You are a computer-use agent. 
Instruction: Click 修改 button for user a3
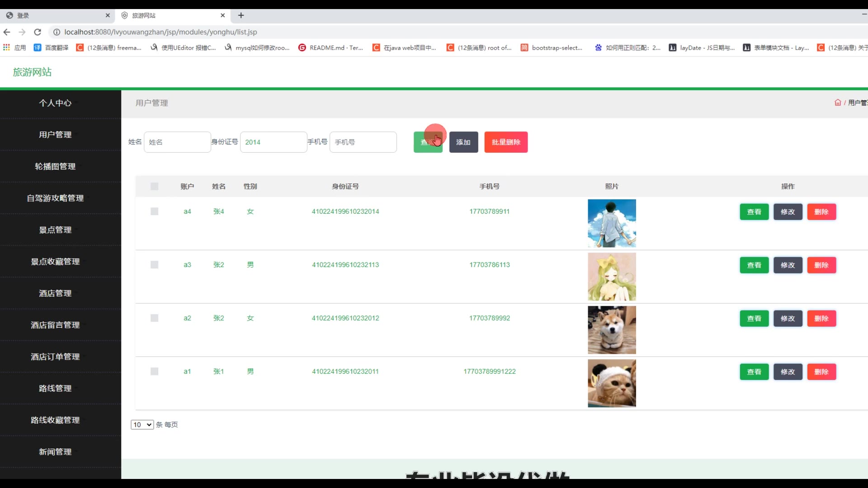(x=788, y=265)
